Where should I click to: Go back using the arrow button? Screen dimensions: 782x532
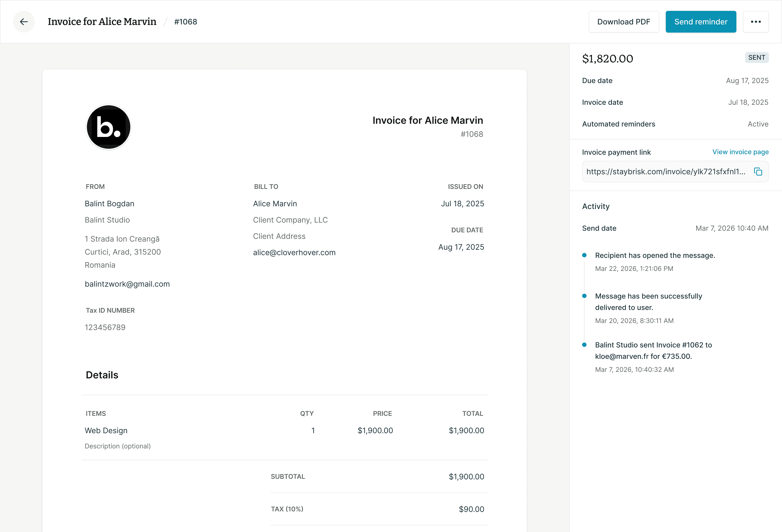(x=24, y=22)
